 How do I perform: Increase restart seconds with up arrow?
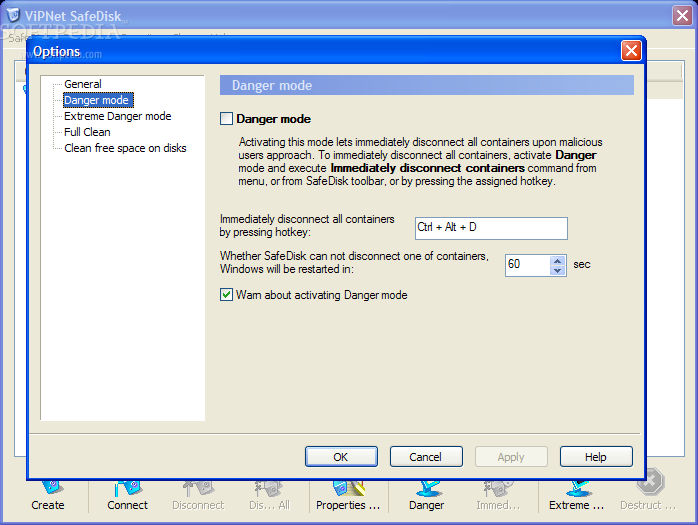(x=558, y=260)
